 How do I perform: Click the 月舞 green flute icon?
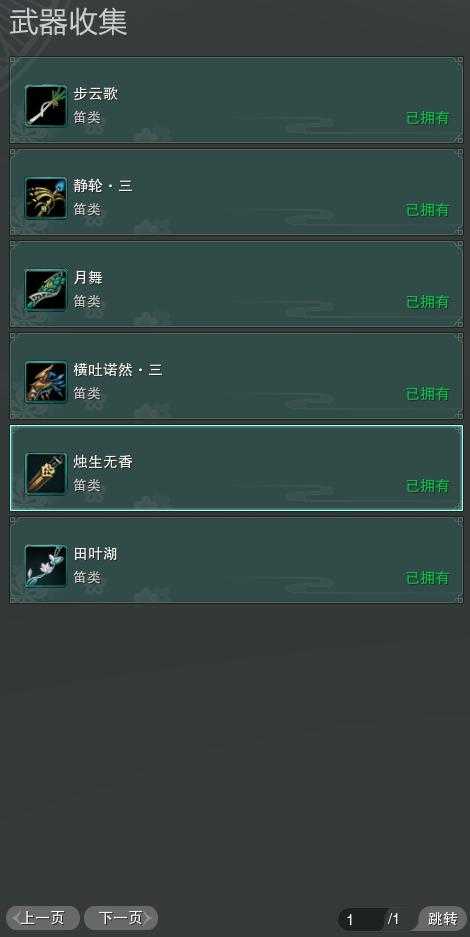(x=46, y=290)
